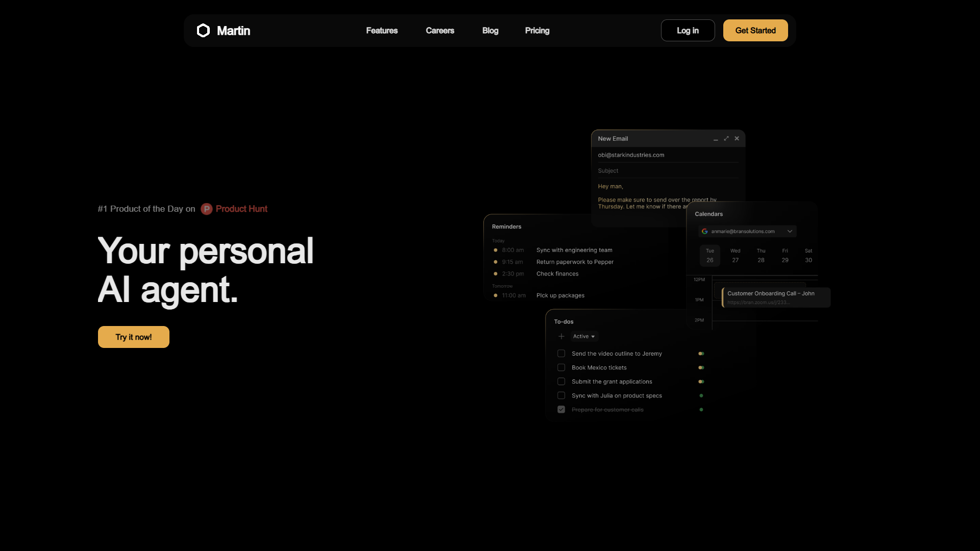The height and width of the screenshot is (551, 980).
Task: Click the Google icon in Calendars panel
Action: (705, 232)
